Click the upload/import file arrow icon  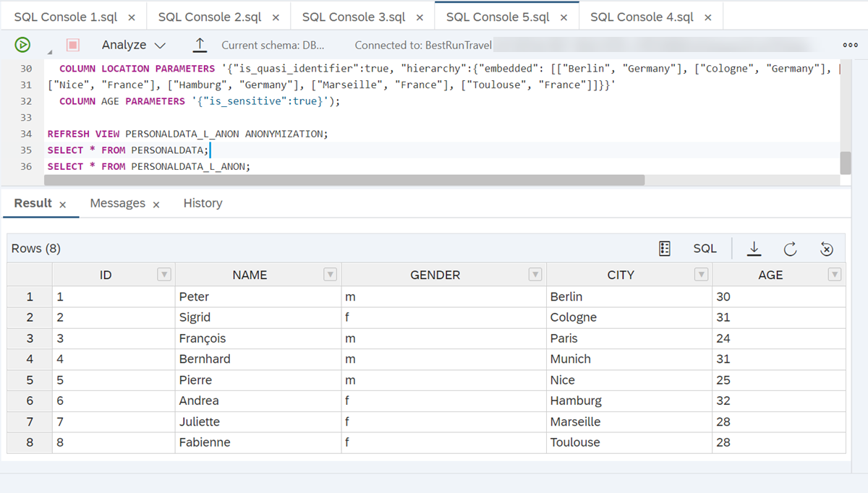click(x=200, y=45)
